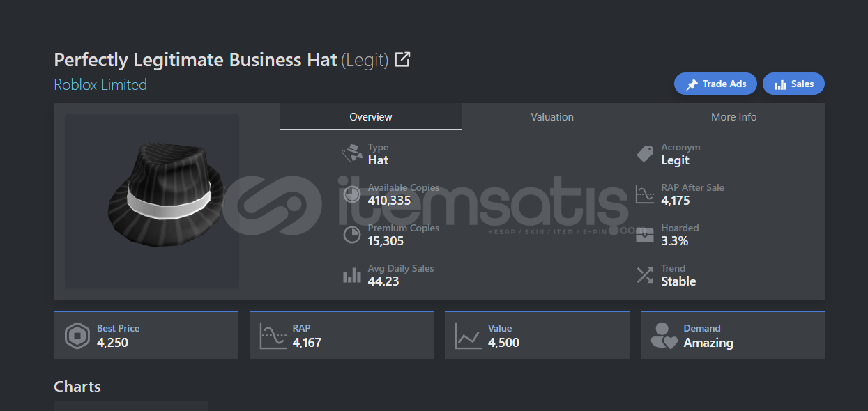Switch to the Valuation tab

pos(552,117)
